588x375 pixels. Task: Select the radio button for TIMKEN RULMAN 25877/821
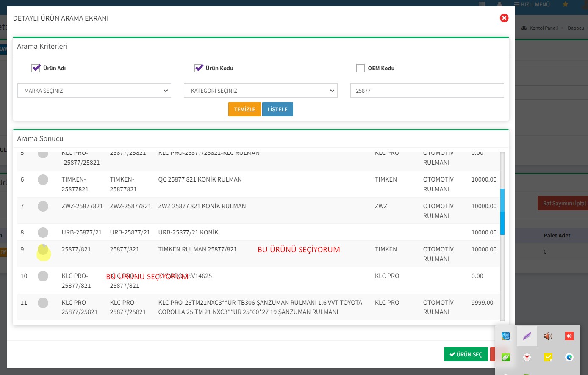[43, 250]
